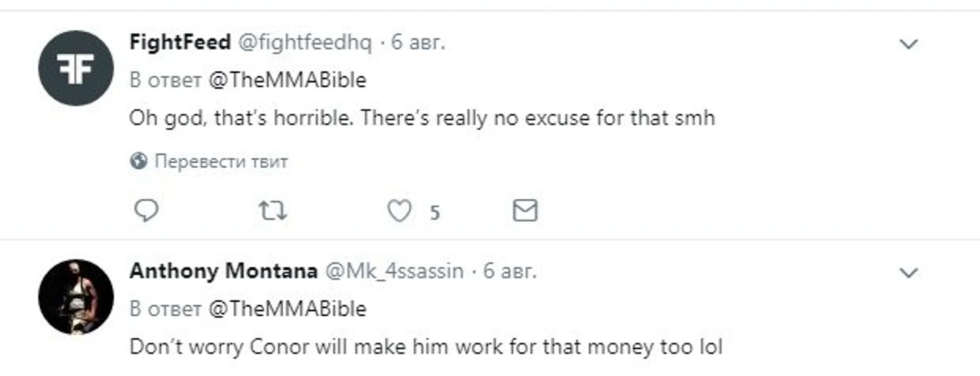Click the 6 авг. timestamp on FightFeed's tweet
Screen dimensions: 980x376
point(418,43)
